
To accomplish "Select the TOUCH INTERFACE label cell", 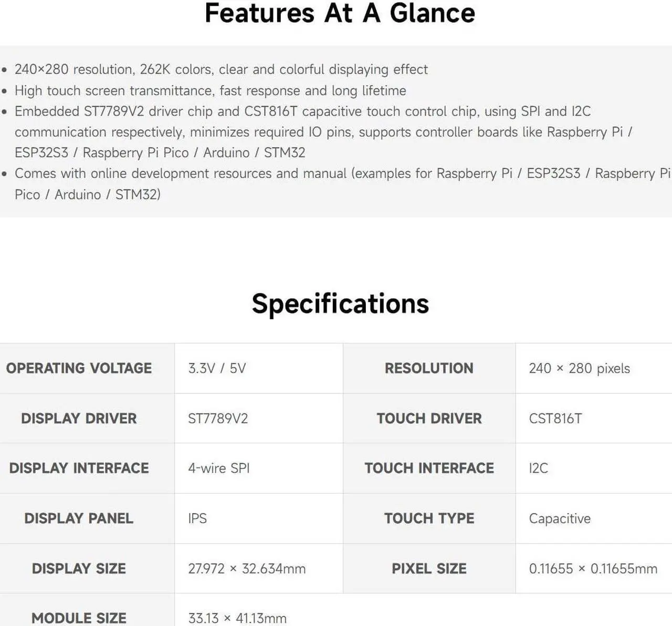I will [429, 468].
